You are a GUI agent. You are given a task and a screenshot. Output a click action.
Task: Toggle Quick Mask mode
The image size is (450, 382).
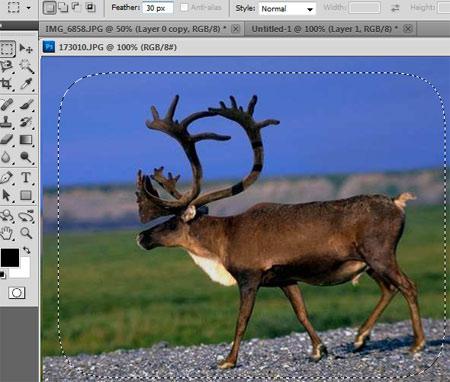coord(17,293)
